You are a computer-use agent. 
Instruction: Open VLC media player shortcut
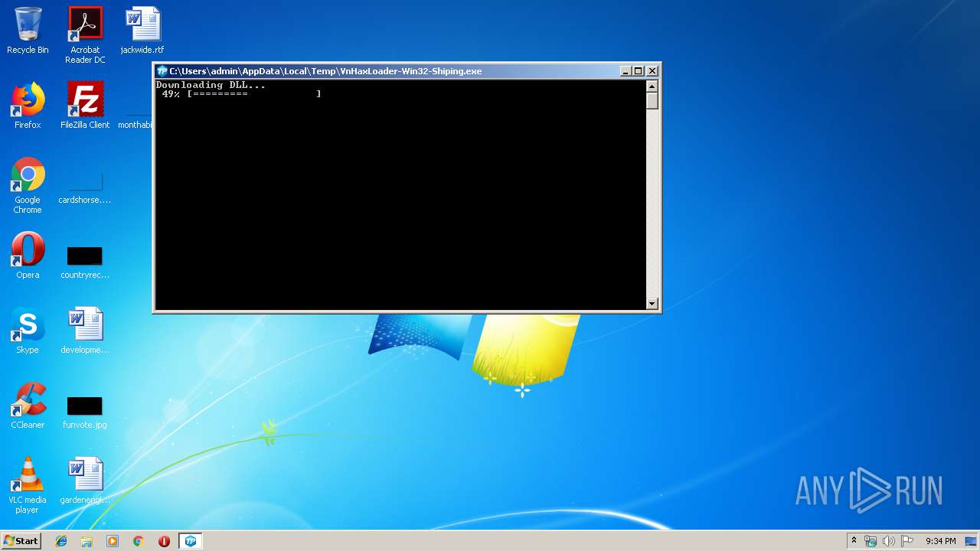click(28, 485)
